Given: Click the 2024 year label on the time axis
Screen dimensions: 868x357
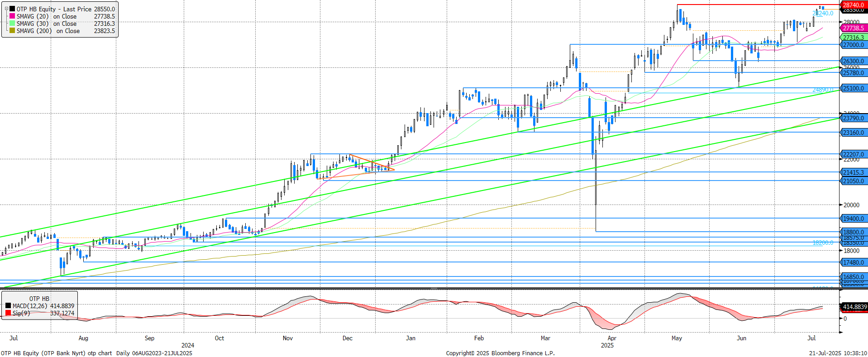Looking at the screenshot, I should click(188, 345).
